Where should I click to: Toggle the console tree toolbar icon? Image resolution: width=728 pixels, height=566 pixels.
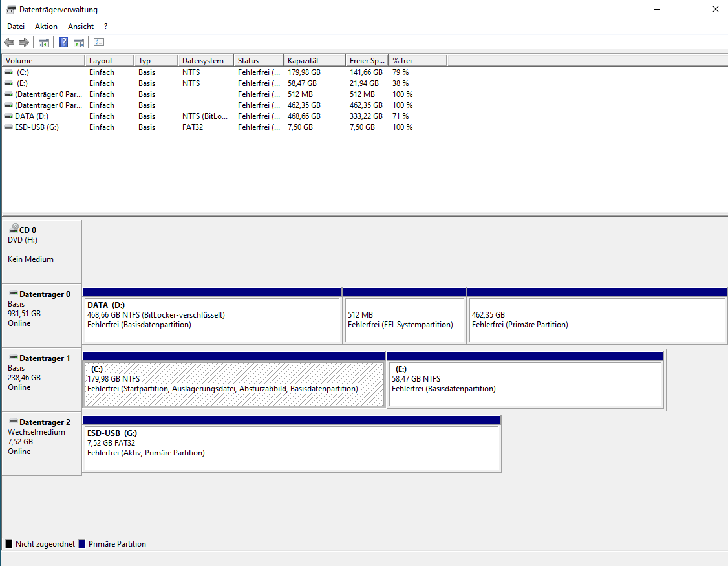(x=44, y=42)
